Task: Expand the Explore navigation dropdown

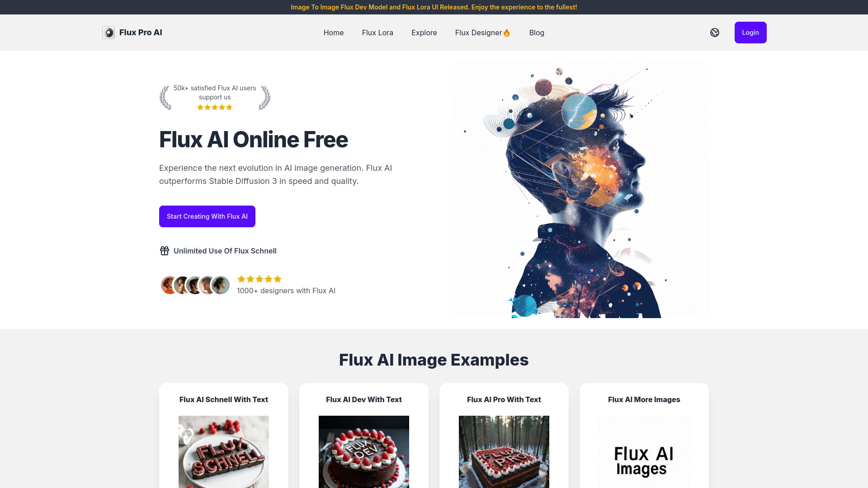Action: coord(424,32)
